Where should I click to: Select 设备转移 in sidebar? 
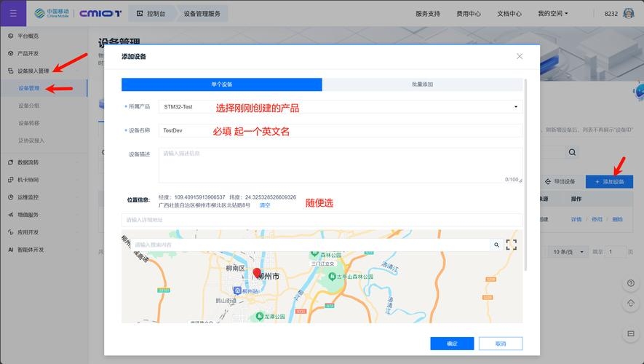[x=29, y=123]
